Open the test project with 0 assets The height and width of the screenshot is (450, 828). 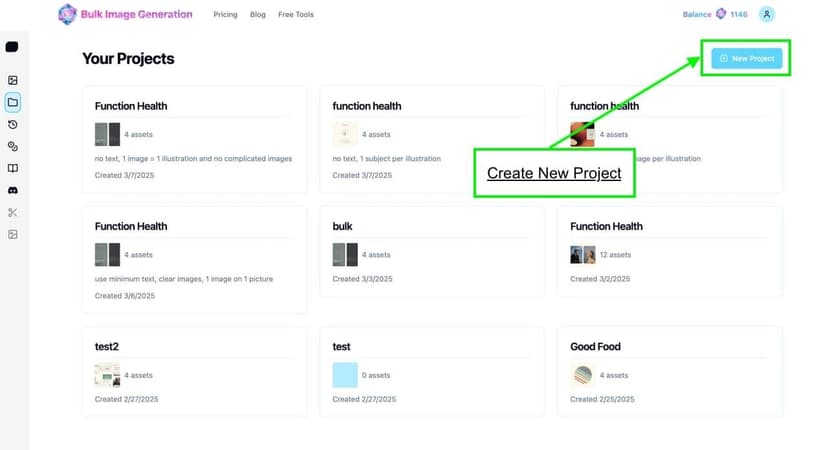pyautogui.click(x=432, y=372)
